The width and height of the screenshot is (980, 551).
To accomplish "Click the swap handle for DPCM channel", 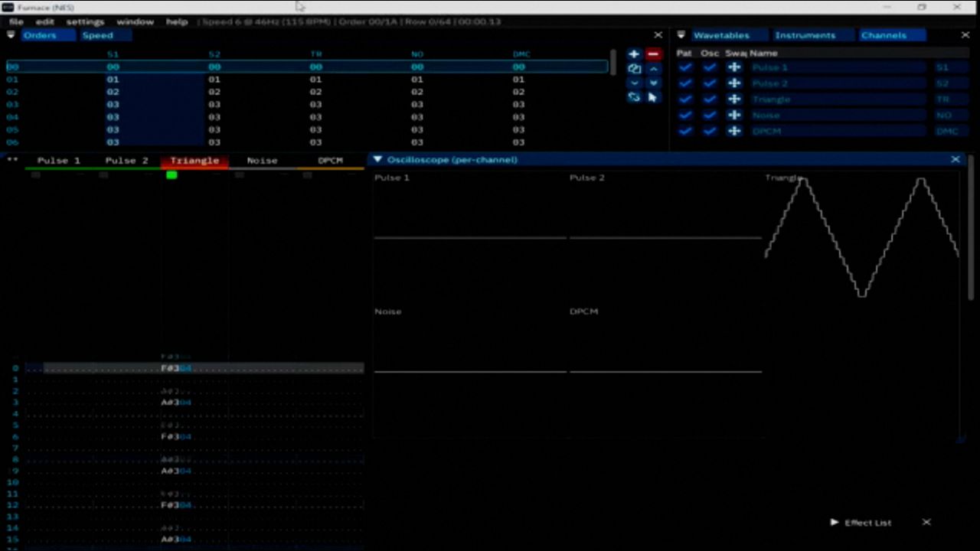I will [734, 131].
